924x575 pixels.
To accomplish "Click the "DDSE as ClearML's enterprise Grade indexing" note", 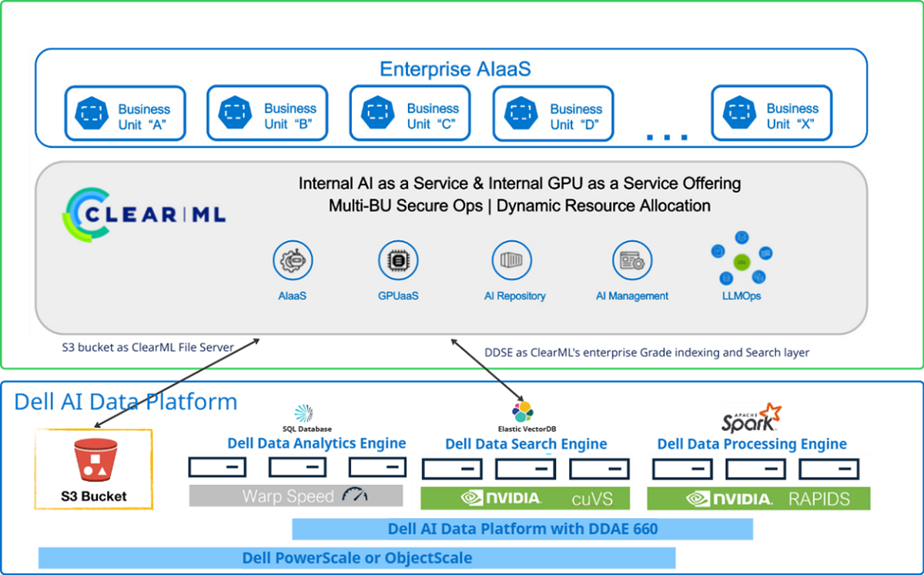I will [x=647, y=353].
